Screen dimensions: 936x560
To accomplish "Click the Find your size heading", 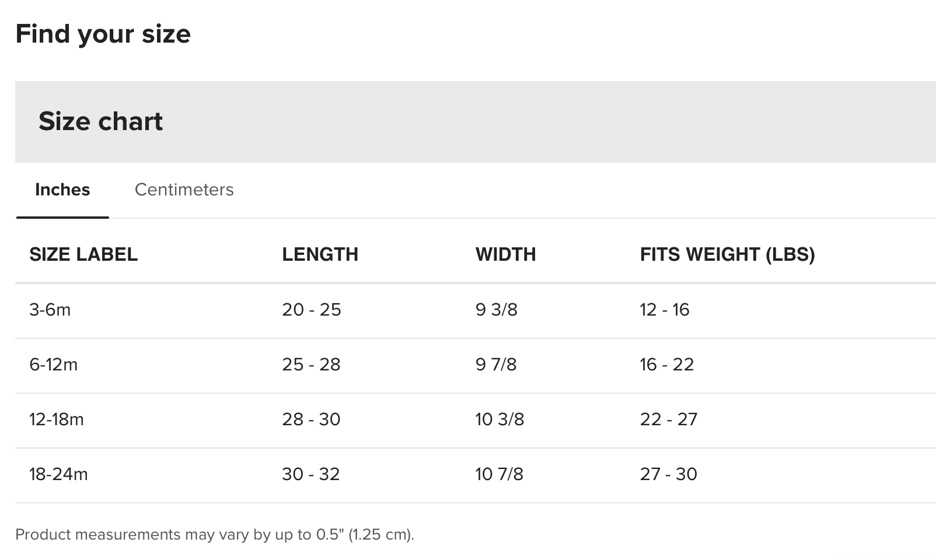I will (103, 34).
